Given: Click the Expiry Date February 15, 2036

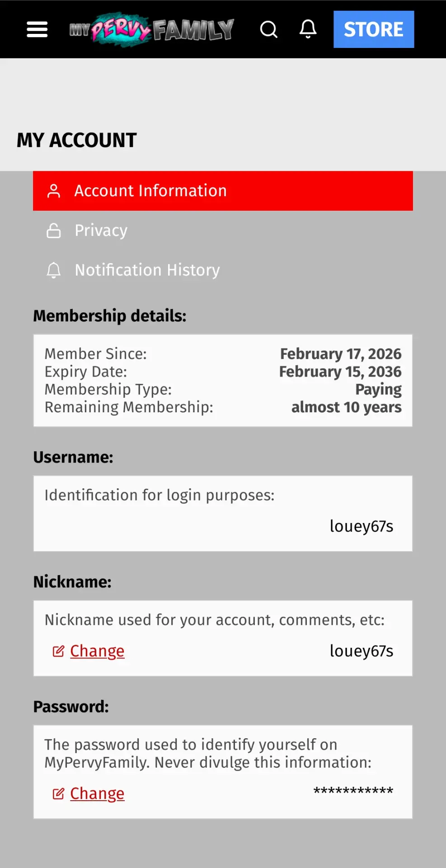Looking at the screenshot, I should point(340,372).
